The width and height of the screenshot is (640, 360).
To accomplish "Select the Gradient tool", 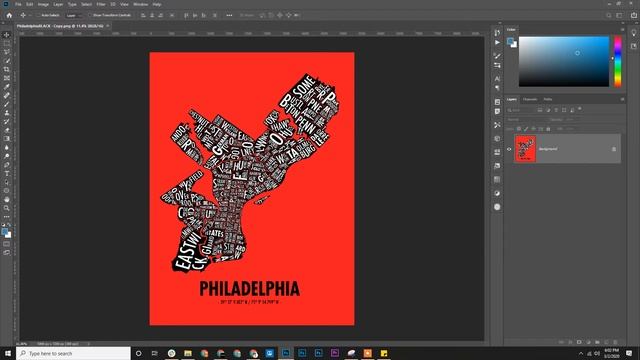I will [7, 139].
